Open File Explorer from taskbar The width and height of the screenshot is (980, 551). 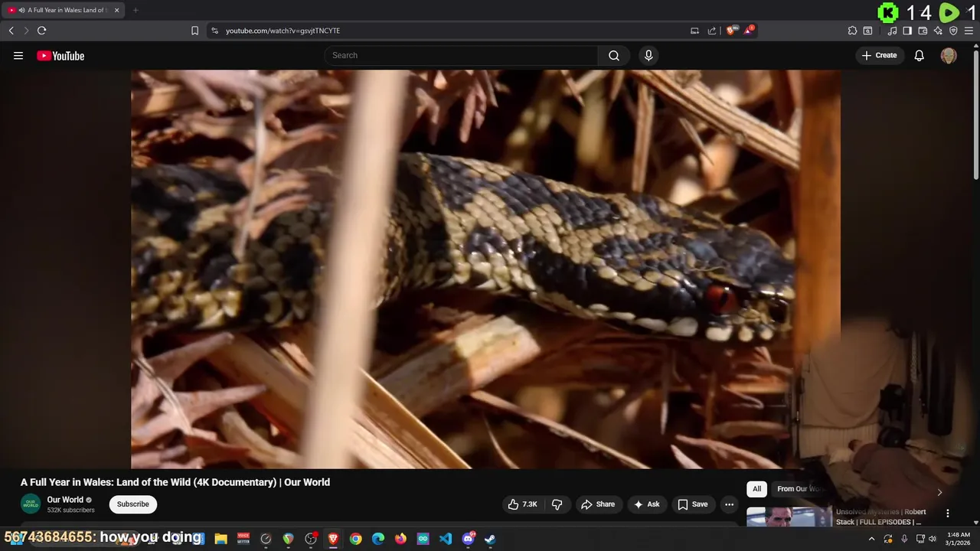(220, 539)
